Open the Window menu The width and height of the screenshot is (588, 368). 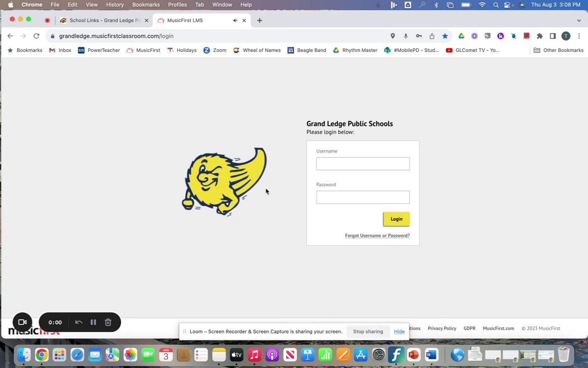(x=222, y=5)
